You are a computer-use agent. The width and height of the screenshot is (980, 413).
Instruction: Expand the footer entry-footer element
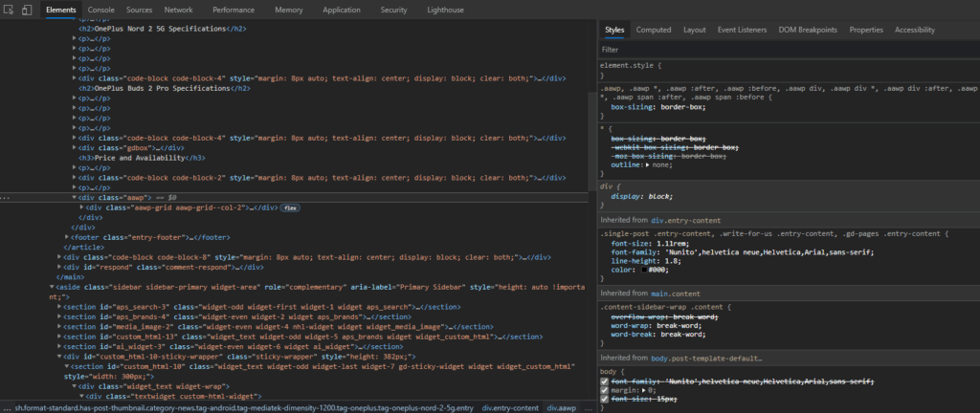click(67, 236)
